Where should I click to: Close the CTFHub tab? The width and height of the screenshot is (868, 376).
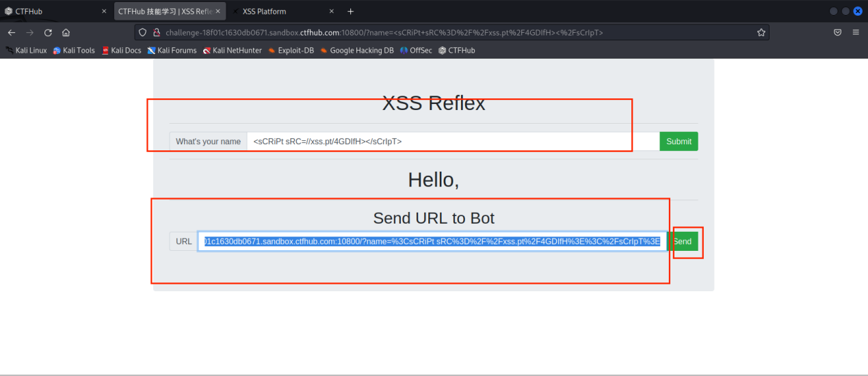coord(104,12)
